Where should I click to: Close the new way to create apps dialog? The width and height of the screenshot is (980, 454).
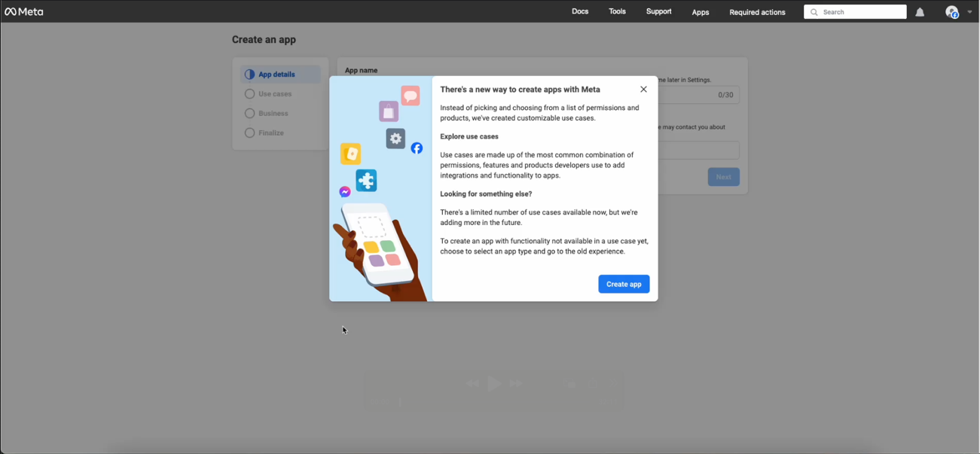(643, 89)
